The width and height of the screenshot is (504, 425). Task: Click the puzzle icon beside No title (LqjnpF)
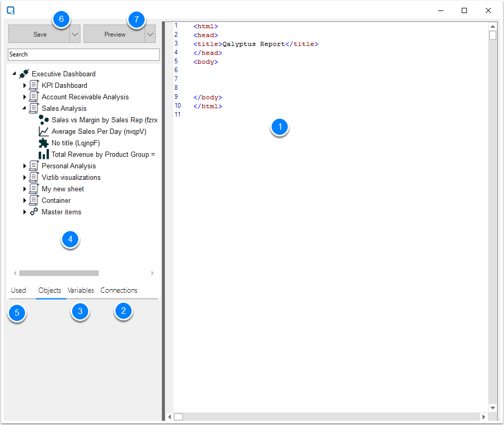(x=44, y=143)
